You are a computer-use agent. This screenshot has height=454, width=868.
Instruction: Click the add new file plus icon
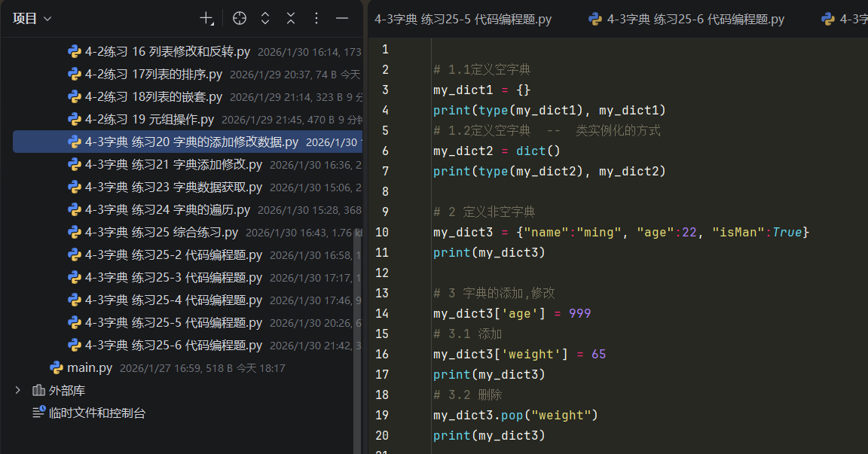tap(206, 18)
